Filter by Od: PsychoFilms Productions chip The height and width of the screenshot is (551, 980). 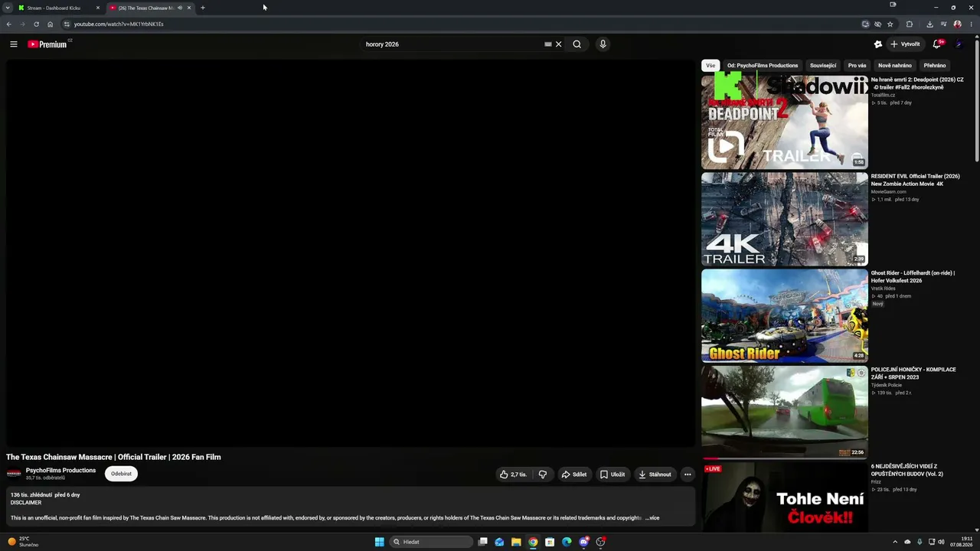click(x=763, y=65)
